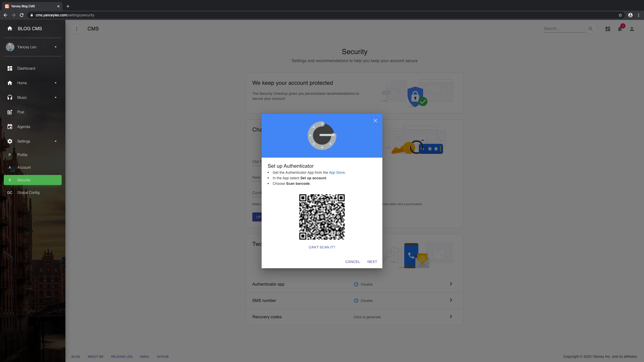The image size is (644, 362).
Task: Click the browser forward arrow
Action: (14, 15)
